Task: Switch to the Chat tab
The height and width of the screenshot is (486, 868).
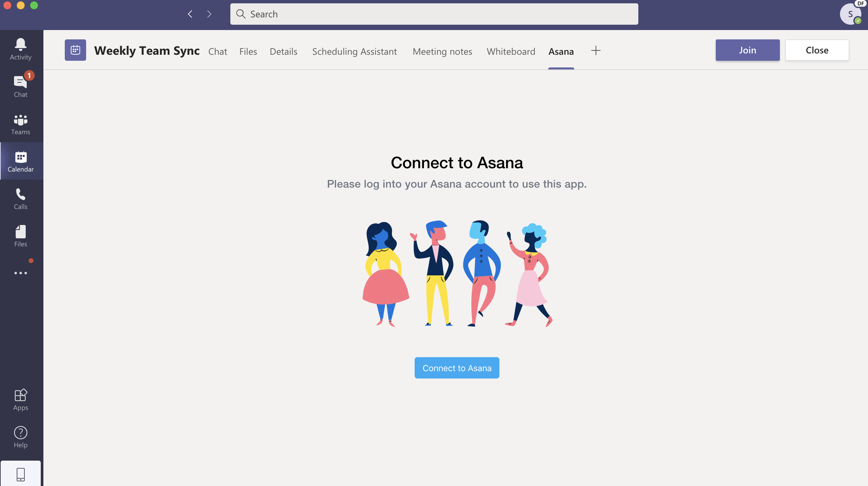Action: [x=217, y=51]
